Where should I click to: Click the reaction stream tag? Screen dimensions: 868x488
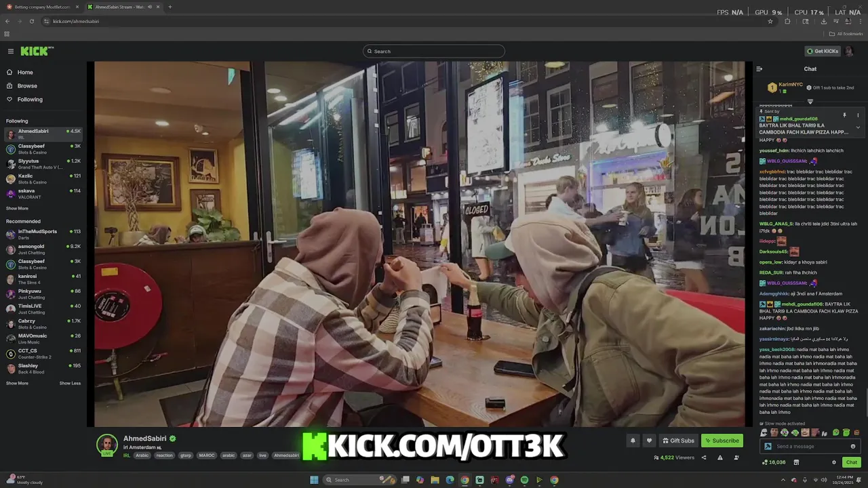pyautogui.click(x=164, y=455)
